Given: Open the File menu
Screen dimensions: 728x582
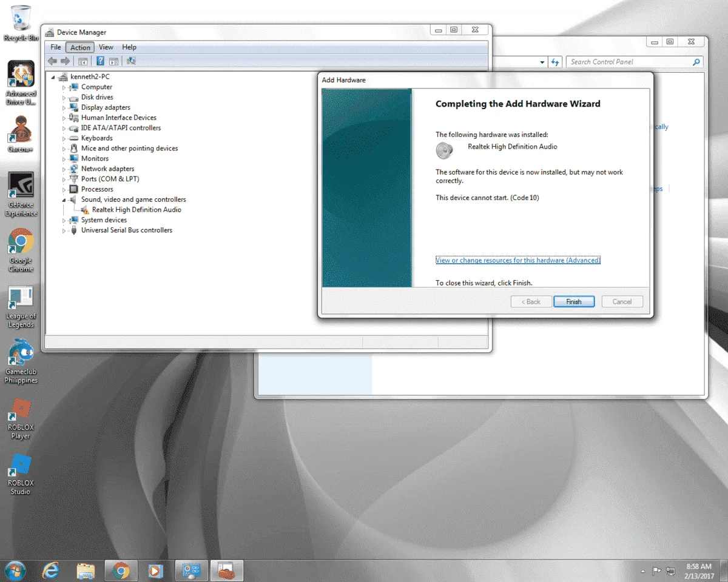Looking at the screenshot, I should [x=56, y=47].
